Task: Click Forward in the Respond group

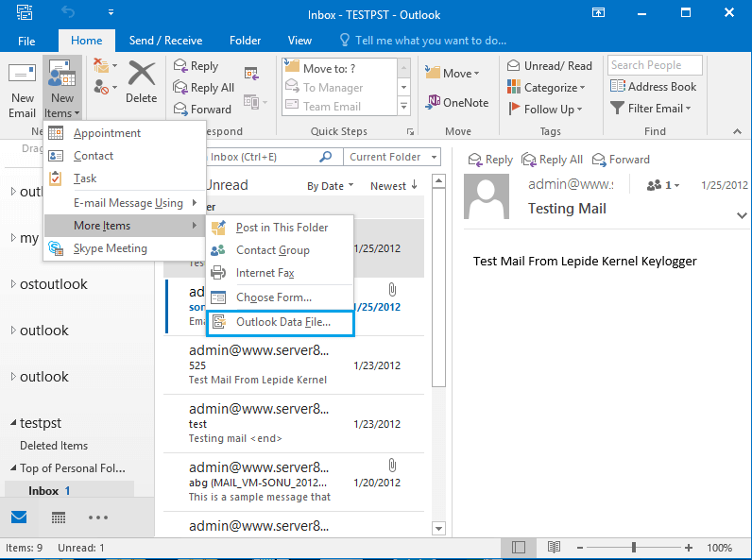Action: [202, 110]
